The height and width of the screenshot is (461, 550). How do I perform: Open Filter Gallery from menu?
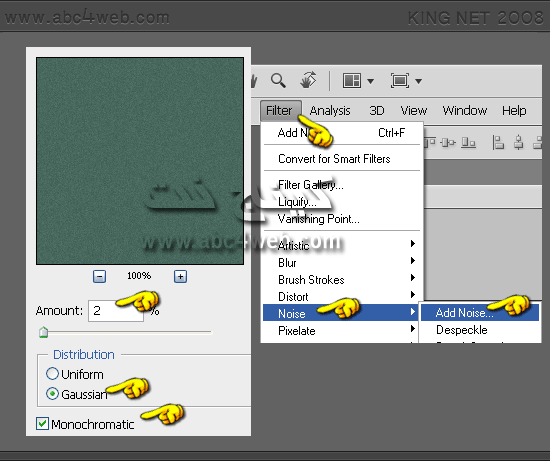[x=341, y=185]
